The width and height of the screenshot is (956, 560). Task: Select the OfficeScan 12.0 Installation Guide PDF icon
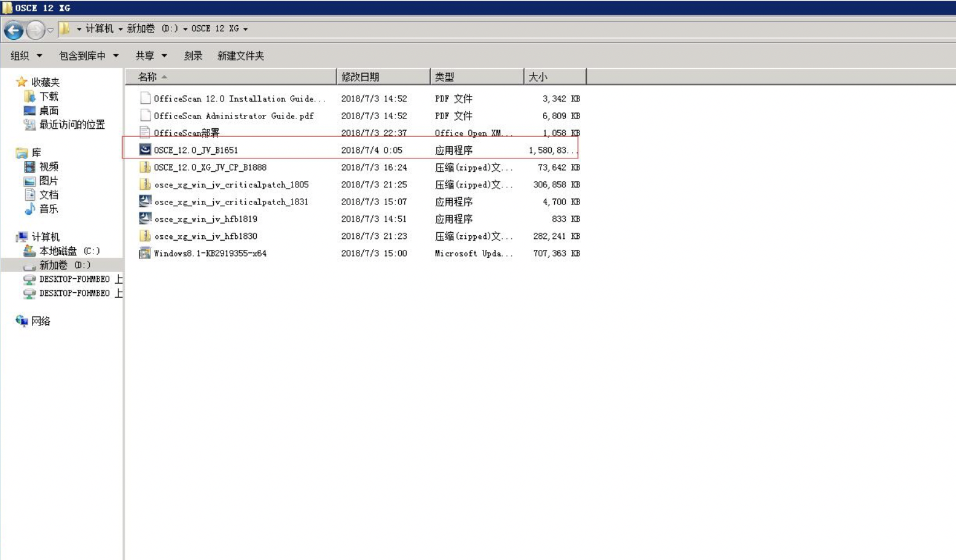click(x=145, y=98)
